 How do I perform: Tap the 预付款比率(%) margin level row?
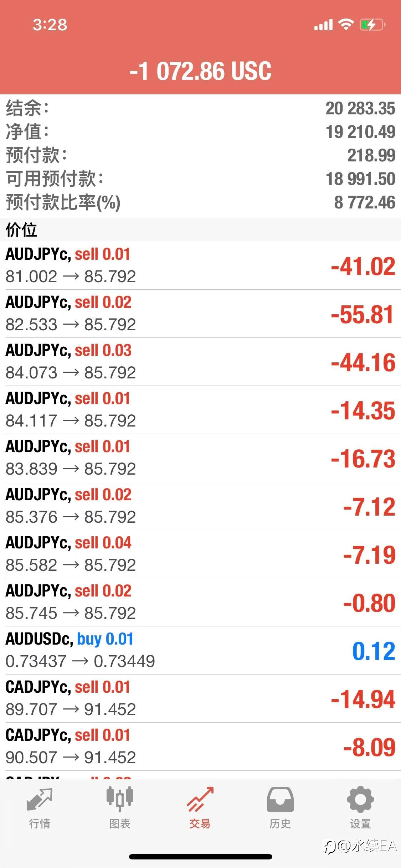[200, 202]
